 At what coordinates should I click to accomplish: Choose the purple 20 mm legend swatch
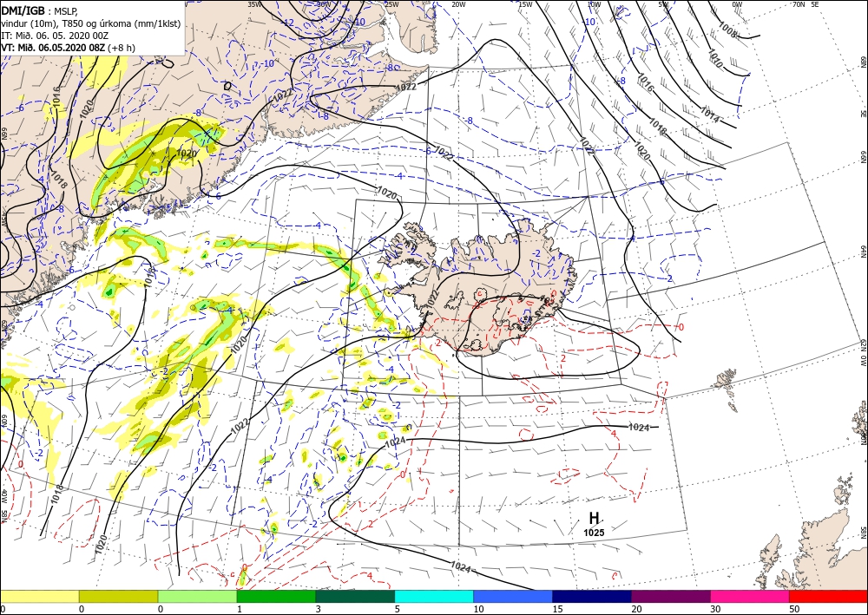pyautogui.click(x=670, y=596)
